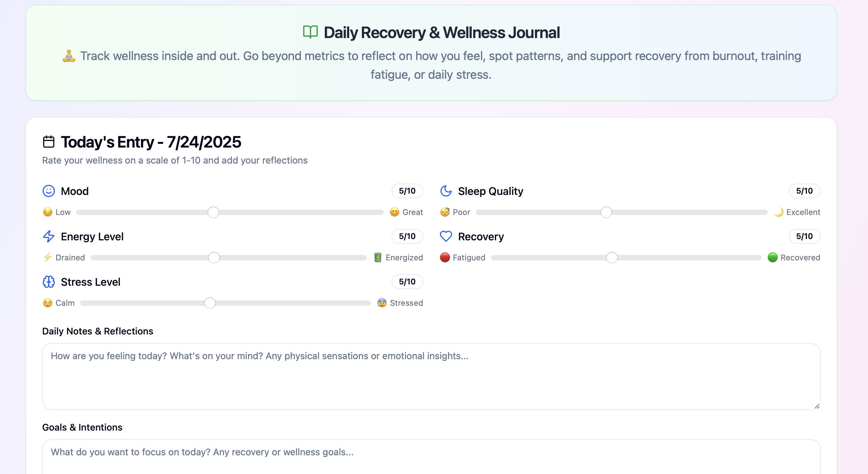Click the Daily Notes textarea resize handle

coord(817,406)
